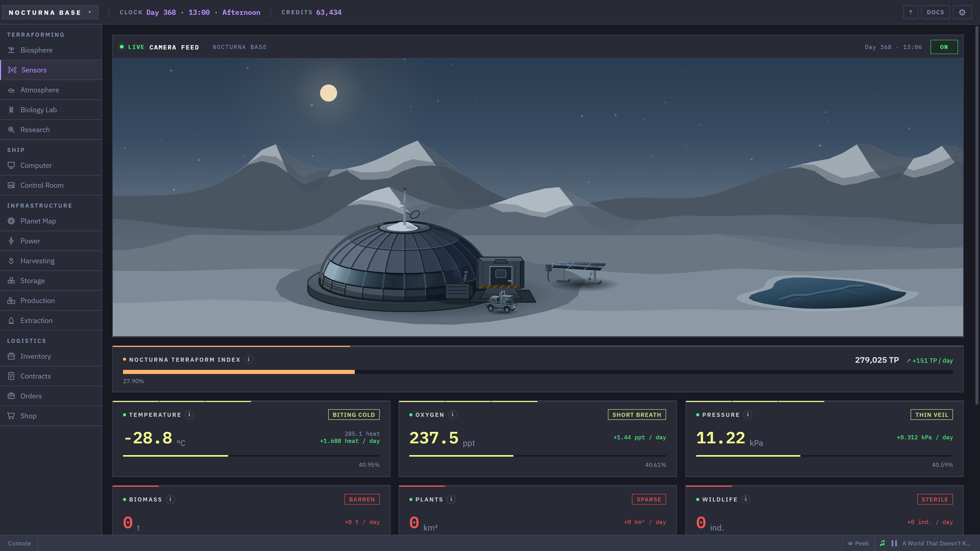Show the Temperature info tooltip icon

point(189,415)
